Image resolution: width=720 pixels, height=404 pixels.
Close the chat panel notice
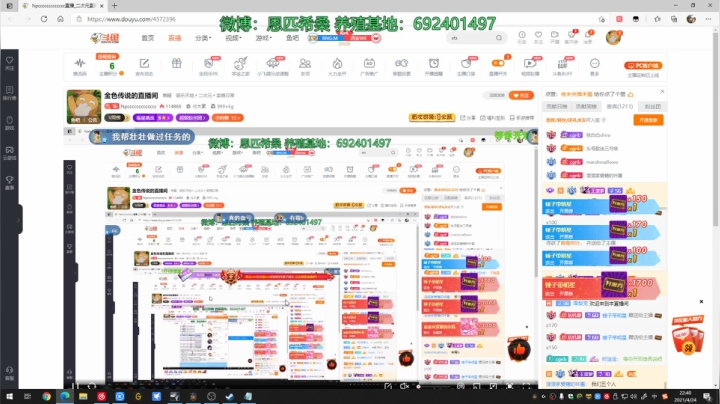(x=662, y=92)
